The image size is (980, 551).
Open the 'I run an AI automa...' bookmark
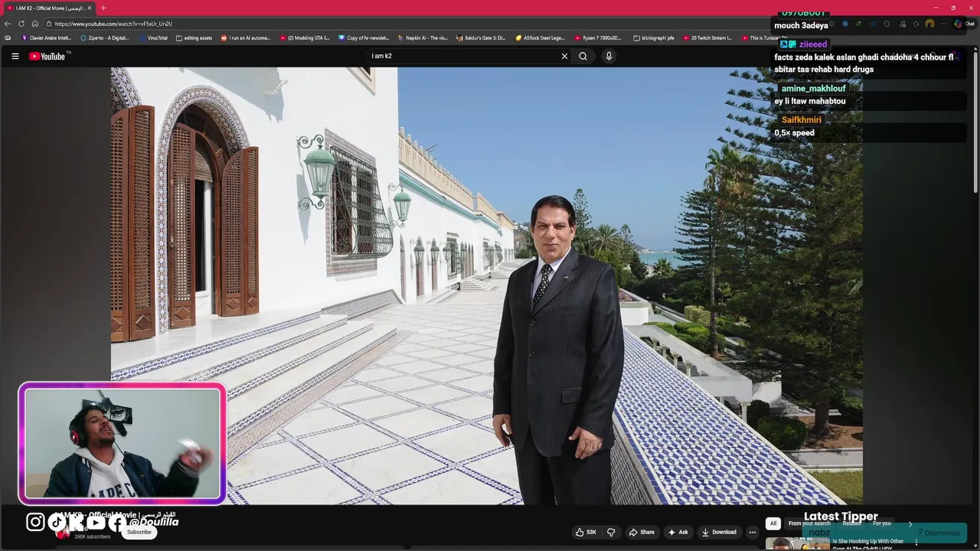tap(246, 37)
